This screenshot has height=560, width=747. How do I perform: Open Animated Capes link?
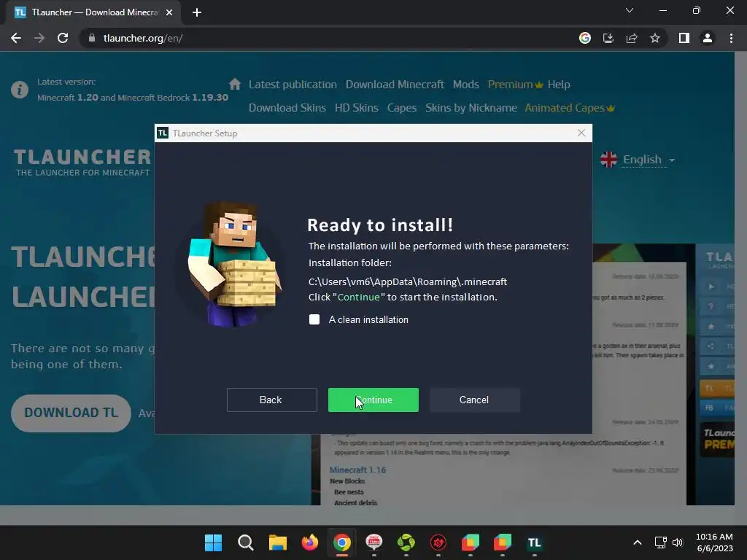[569, 108]
